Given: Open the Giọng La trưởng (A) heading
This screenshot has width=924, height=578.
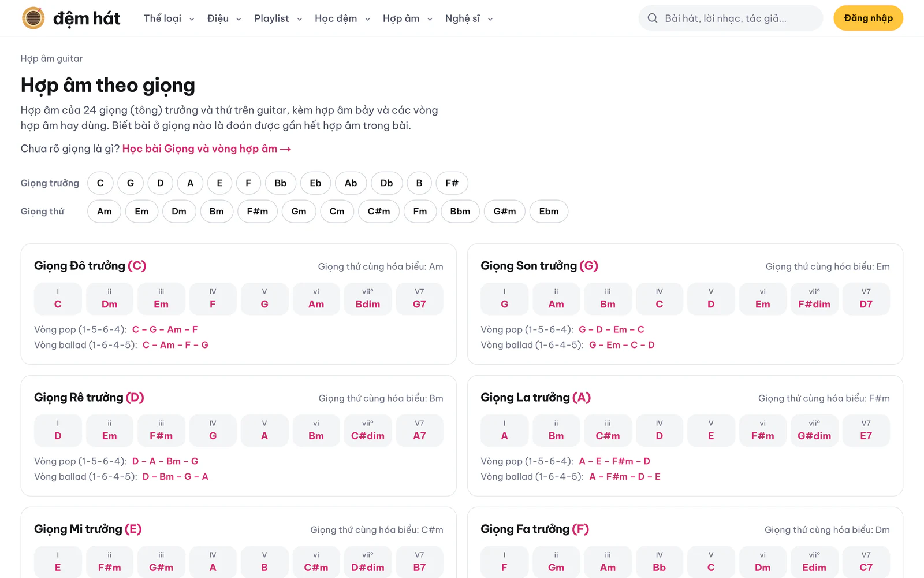Looking at the screenshot, I should 536,398.
